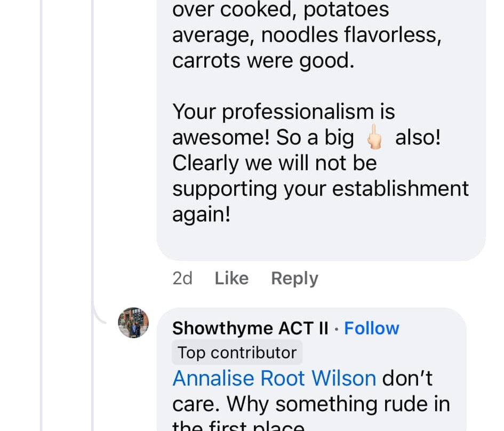Open Showthyme ACT II profile name
504x431 pixels.
(250, 328)
